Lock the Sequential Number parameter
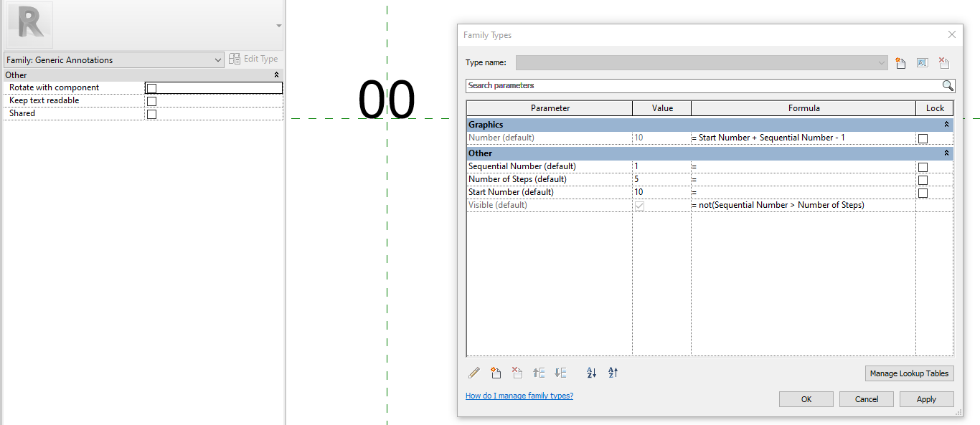 (923, 167)
